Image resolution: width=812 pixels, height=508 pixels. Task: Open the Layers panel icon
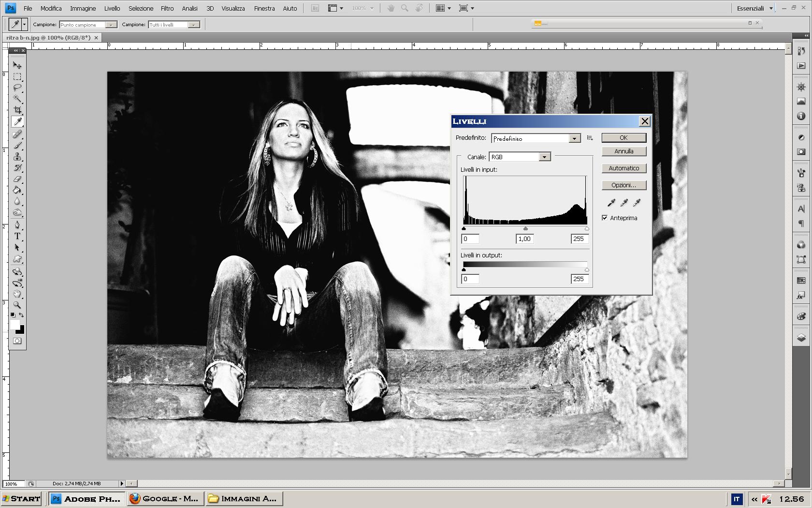(801, 338)
